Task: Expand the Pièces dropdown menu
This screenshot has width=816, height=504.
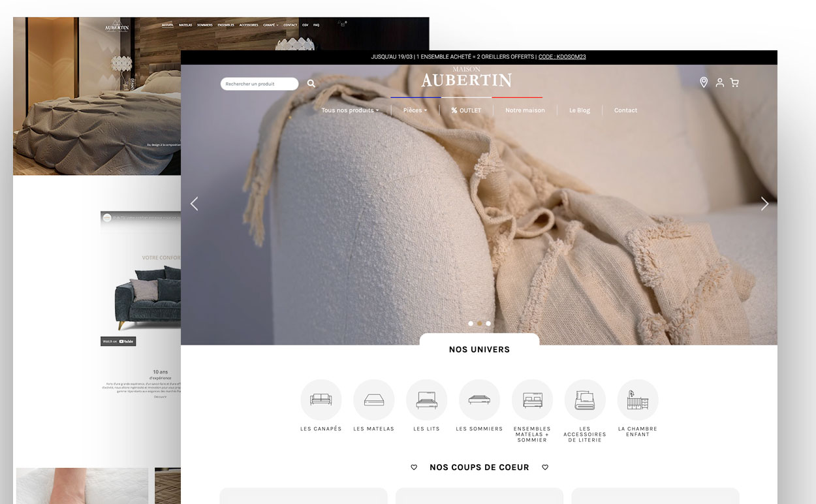Action: (x=415, y=110)
